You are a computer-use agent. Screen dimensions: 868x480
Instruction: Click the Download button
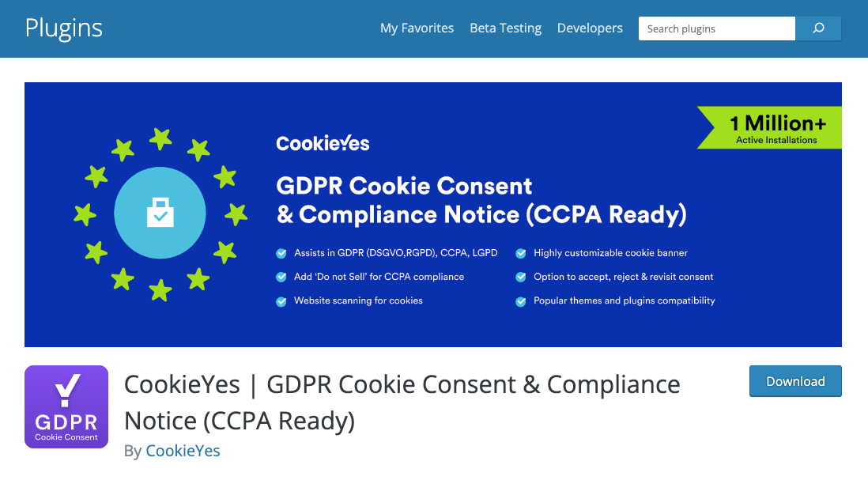(795, 381)
